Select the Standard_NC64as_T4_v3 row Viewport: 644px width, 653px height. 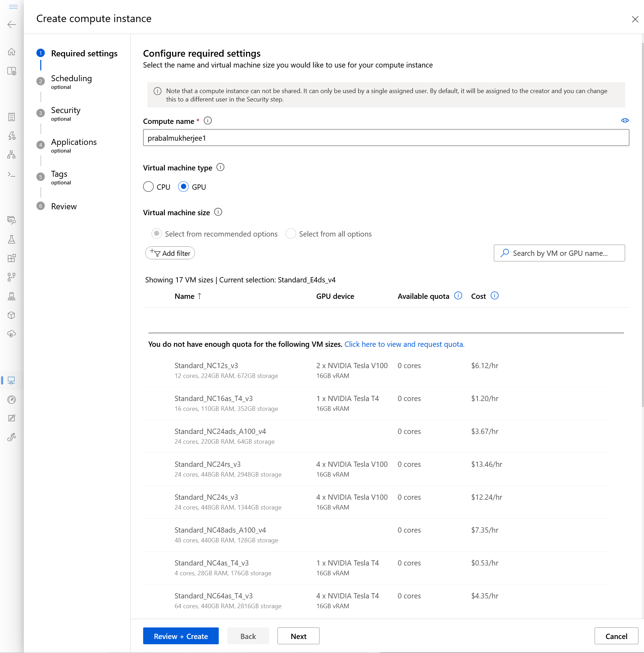click(x=377, y=601)
